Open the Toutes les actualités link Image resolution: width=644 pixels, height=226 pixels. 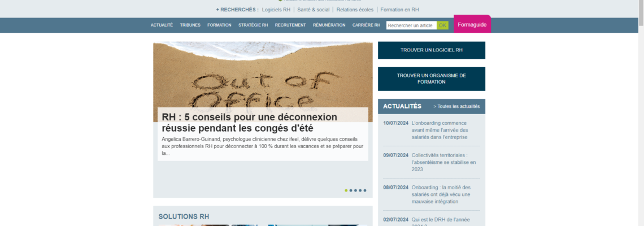[x=456, y=106]
